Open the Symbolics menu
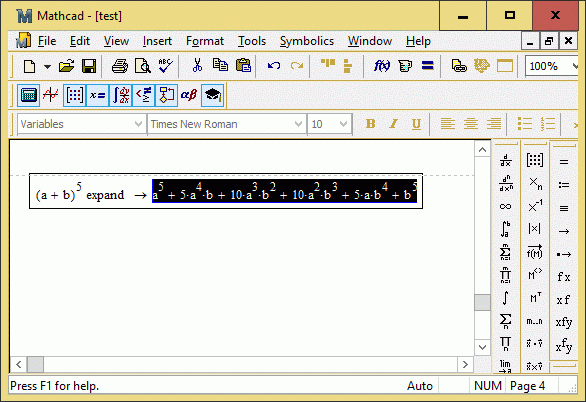Screen dimensions: 586x402 pyautogui.click(x=307, y=41)
